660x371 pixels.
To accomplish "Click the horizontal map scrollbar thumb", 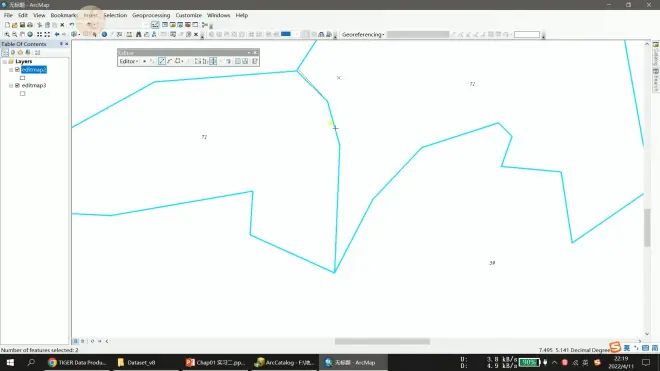I will (382, 342).
